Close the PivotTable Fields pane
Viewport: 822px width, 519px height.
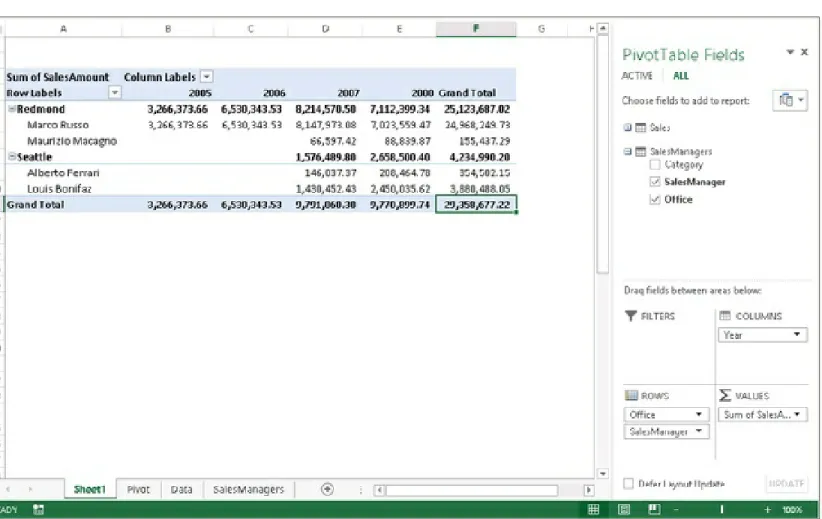click(804, 52)
